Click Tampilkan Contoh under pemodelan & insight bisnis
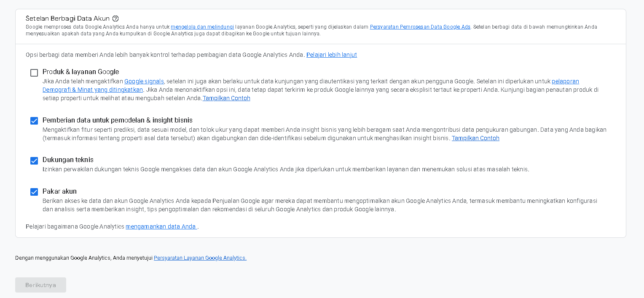 pos(475,138)
